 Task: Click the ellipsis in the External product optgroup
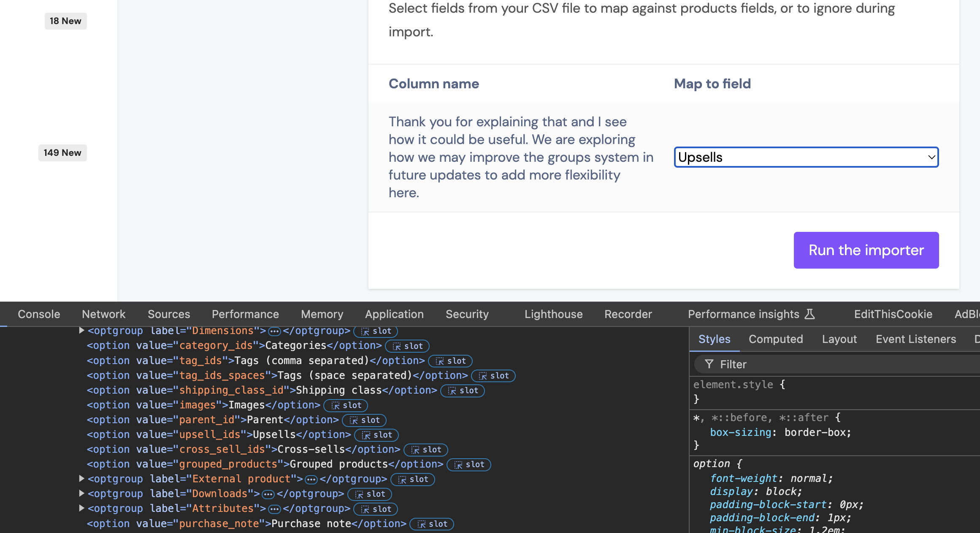(311, 479)
